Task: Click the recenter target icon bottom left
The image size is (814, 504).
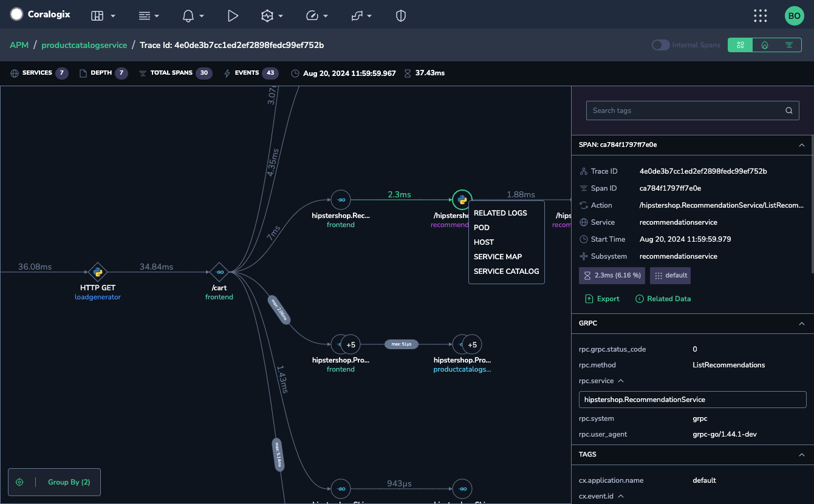Action: click(x=19, y=482)
